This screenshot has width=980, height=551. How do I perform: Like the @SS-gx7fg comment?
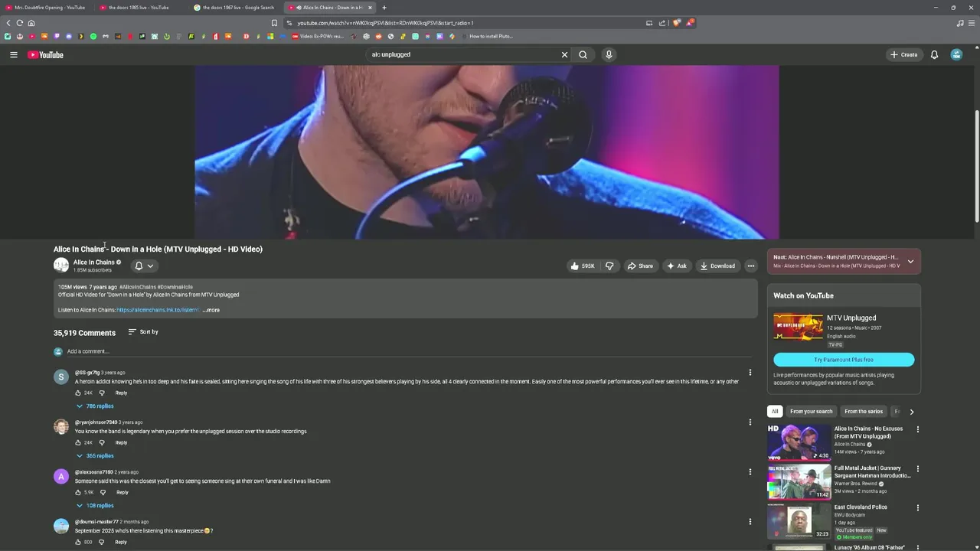(78, 393)
